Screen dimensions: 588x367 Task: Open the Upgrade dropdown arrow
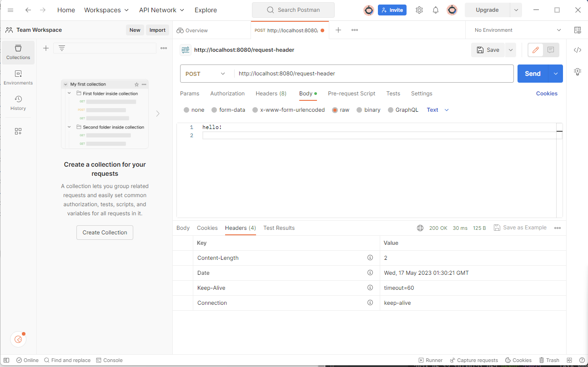(516, 10)
